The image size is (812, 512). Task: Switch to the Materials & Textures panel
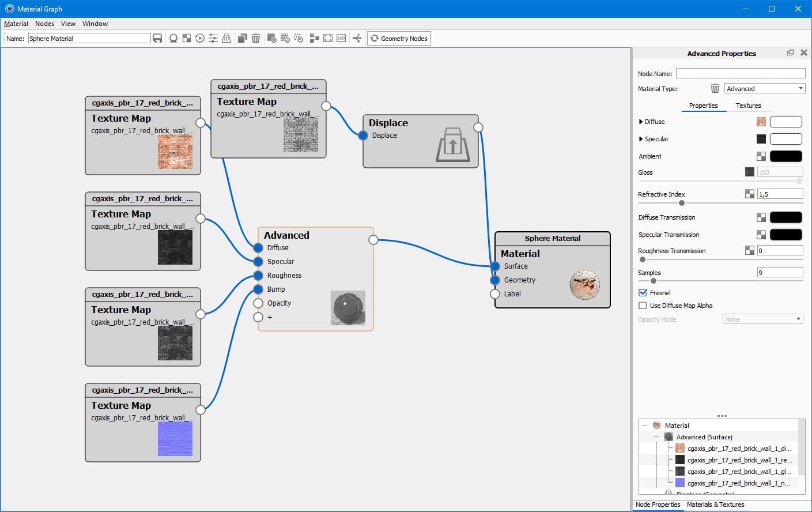click(716, 505)
